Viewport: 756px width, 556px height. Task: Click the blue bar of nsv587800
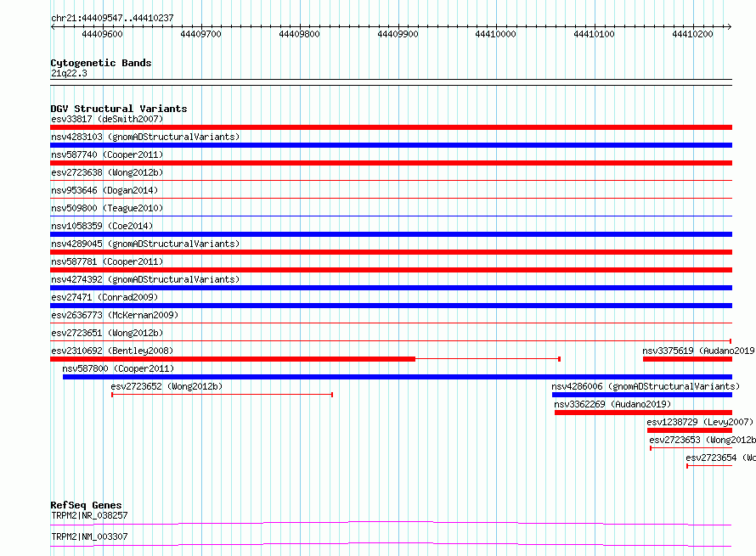click(x=398, y=377)
